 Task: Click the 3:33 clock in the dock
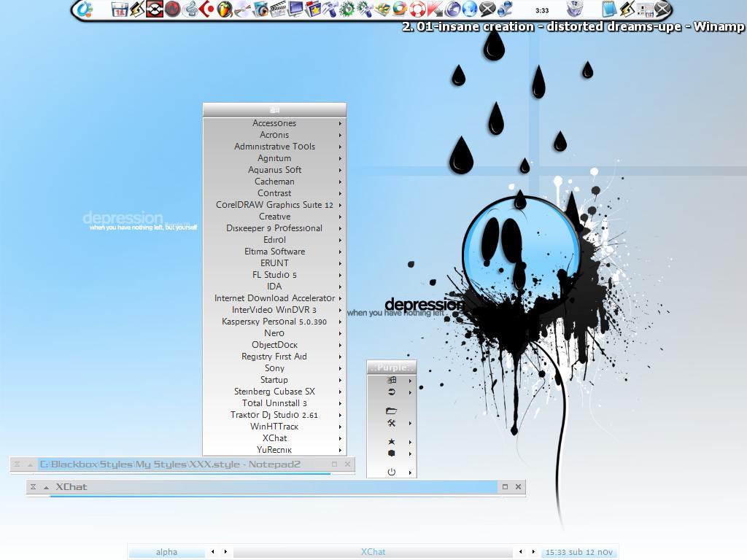pos(542,10)
